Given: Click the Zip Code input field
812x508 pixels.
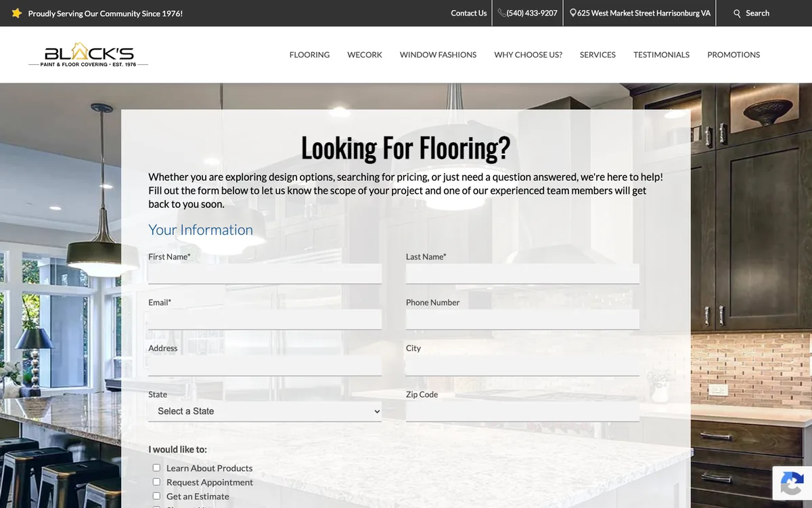Looking at the screenshot, I should pos(522,411).
